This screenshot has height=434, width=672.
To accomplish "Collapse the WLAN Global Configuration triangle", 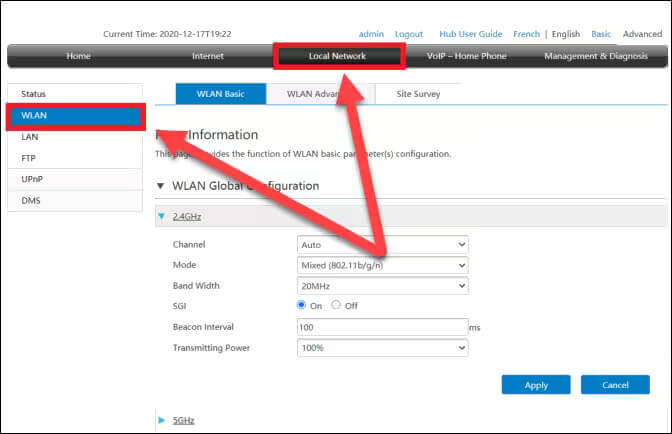I will coord(161,186).
